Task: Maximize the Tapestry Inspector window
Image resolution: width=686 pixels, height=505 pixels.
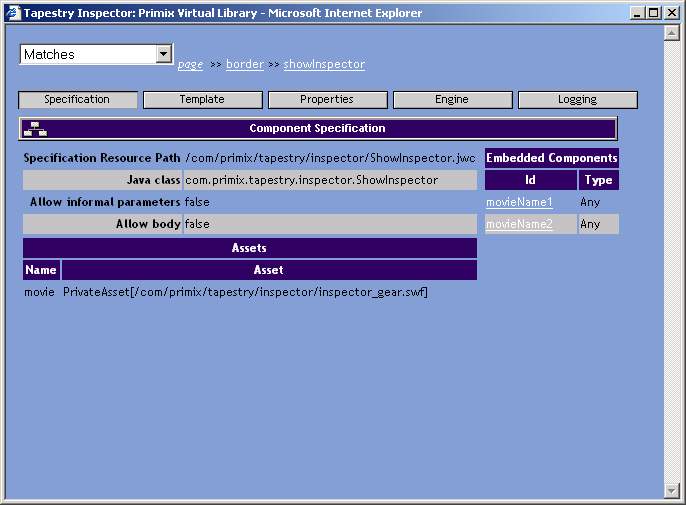Action: (x=654, y=13)
